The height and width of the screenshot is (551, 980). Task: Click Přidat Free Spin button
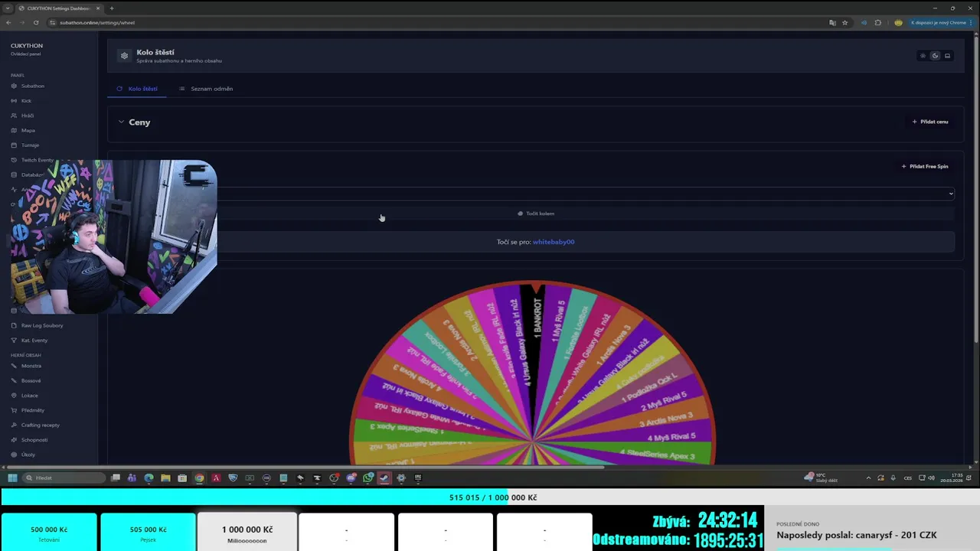pyautogui.click(x=925, y=166)
